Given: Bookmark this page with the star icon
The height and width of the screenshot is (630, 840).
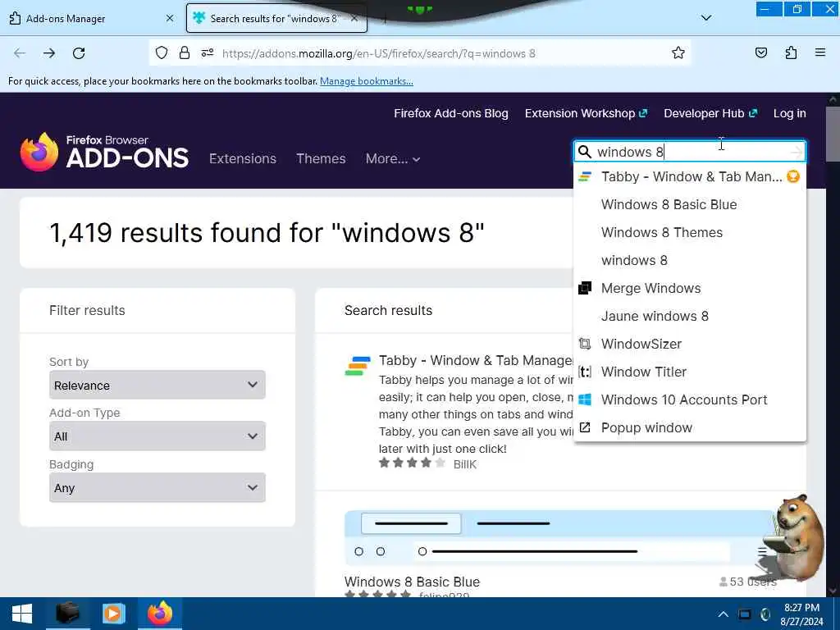Looking at the screenshot, I should (678, 52).
